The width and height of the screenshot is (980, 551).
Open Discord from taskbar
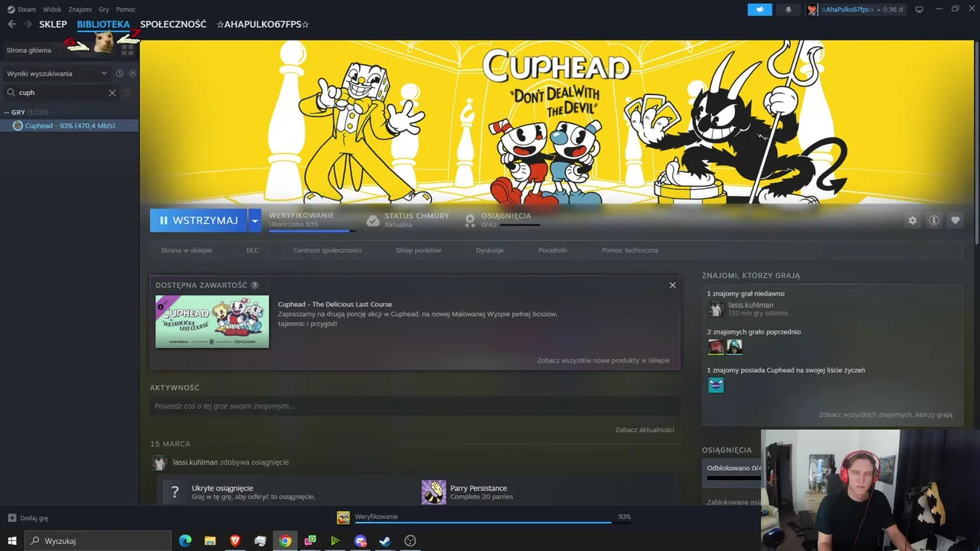pos(361,541)
